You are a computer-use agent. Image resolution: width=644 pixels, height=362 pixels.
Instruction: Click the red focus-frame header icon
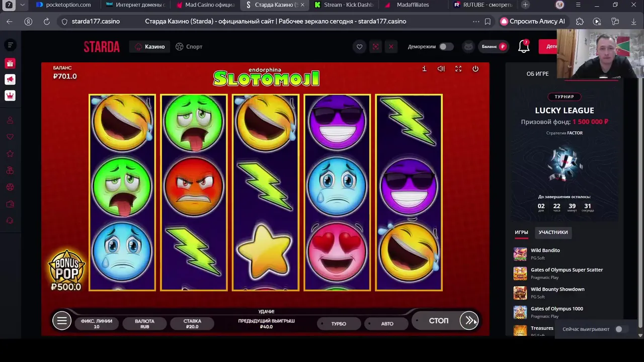point(375,47)
